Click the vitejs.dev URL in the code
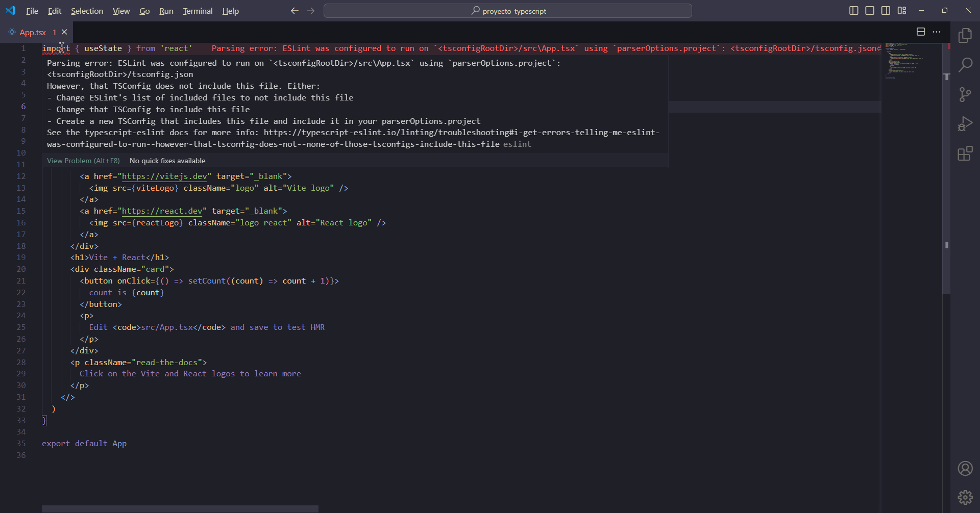 pos(164,176)
